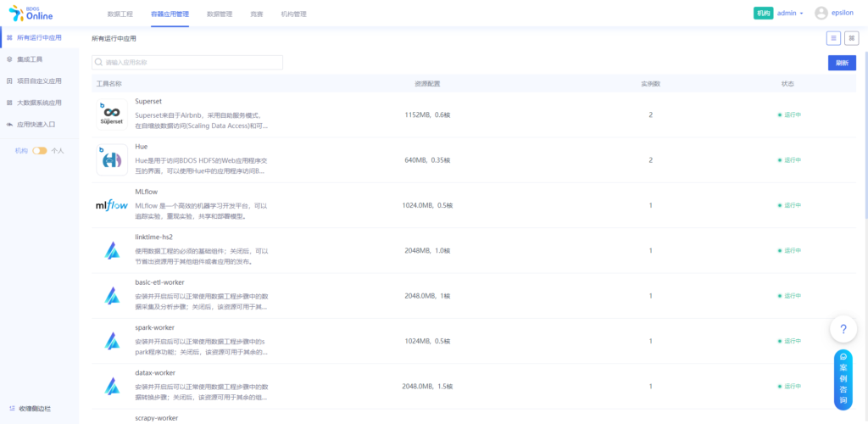Click the icon next to 应用快速入口

click(x=9, y=125)
